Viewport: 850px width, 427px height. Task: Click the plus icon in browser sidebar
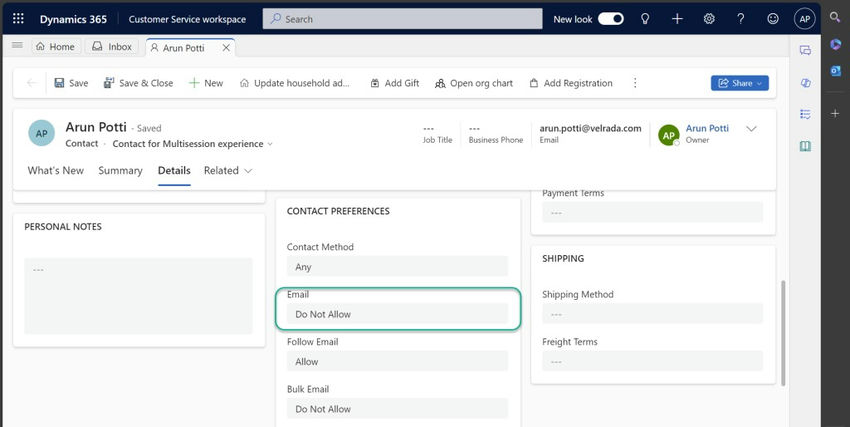835,113
